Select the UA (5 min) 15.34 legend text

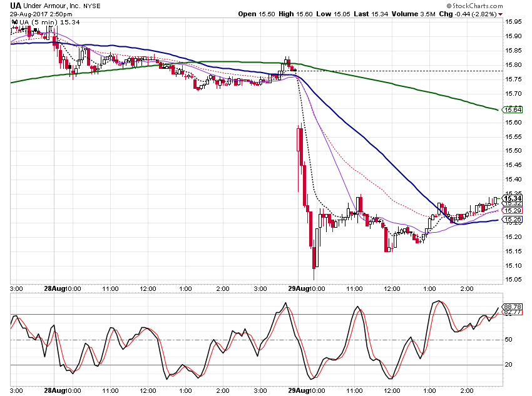coord(49,23)
